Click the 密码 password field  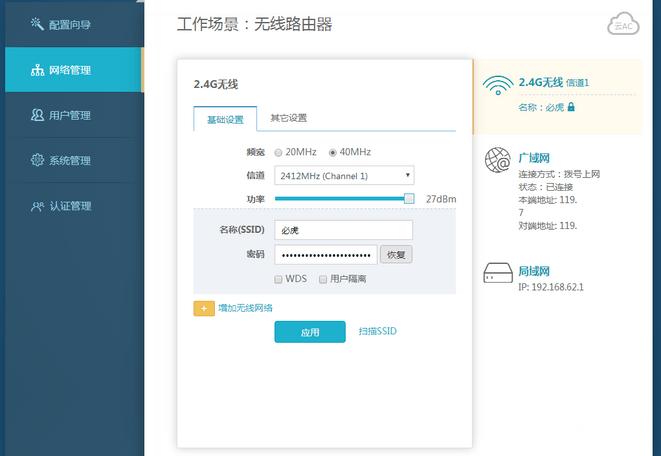[x=326, y=255]
